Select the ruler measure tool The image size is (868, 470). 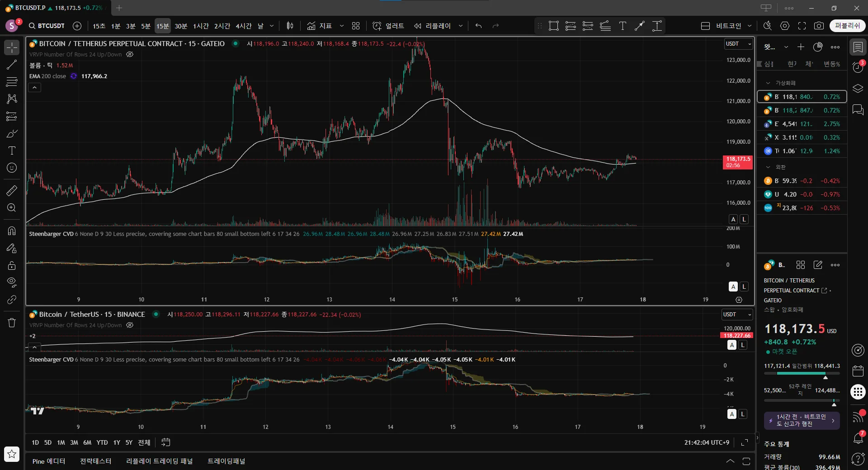coord(12,190)
